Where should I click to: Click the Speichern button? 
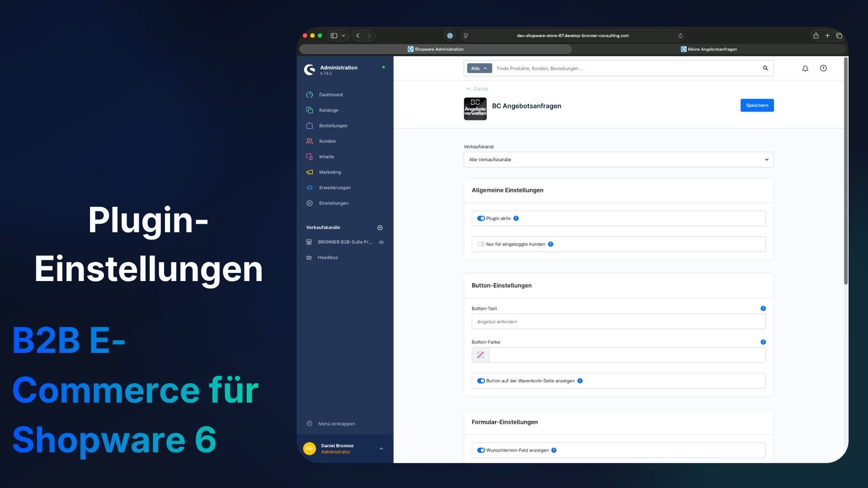pyautogui.click(x=757, y=105)
